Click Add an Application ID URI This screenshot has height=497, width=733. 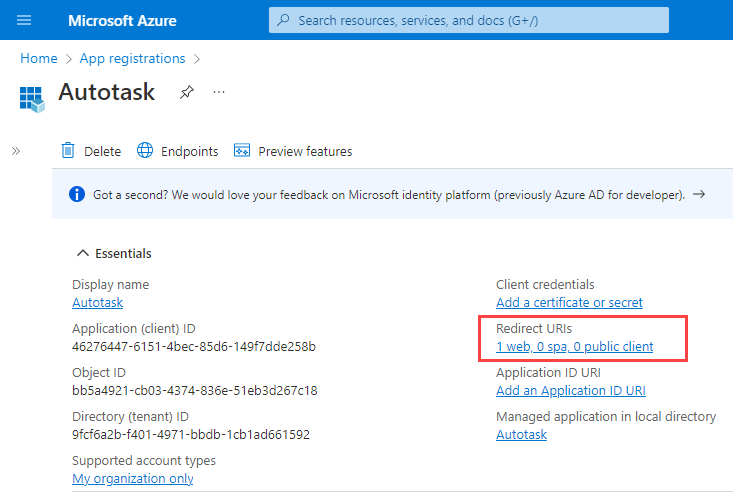point(571,390)
